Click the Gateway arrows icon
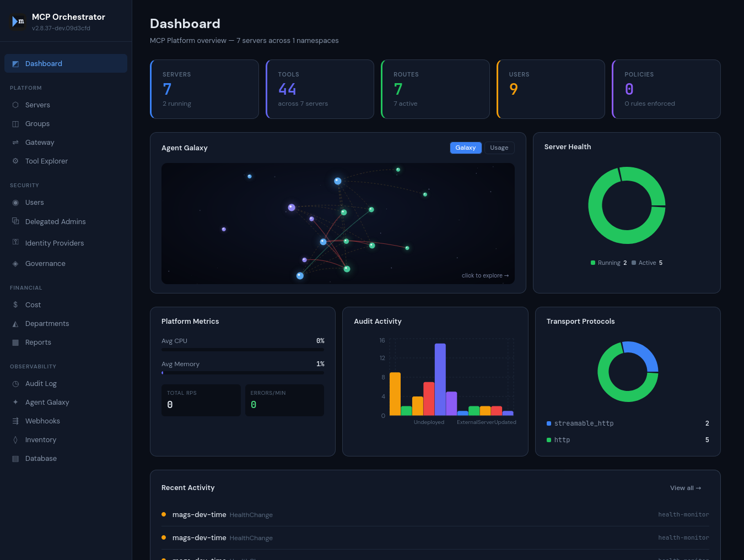This screenshot has width=744, height=560. coord(15,143)
